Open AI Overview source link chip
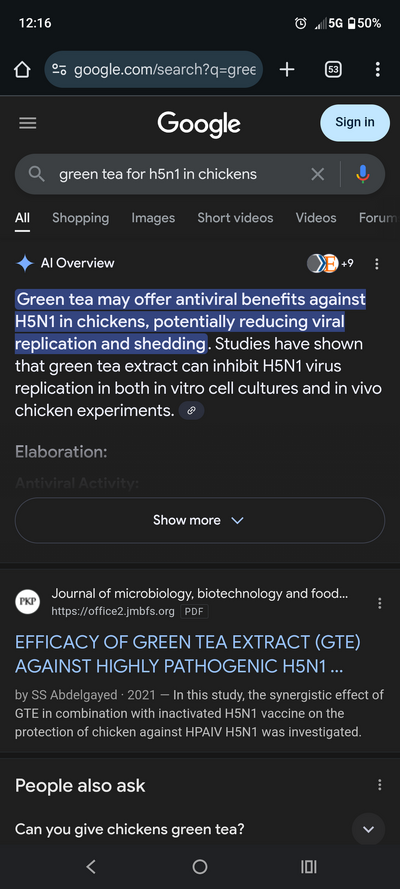This screenshot has height=889, width=400. 192,411
